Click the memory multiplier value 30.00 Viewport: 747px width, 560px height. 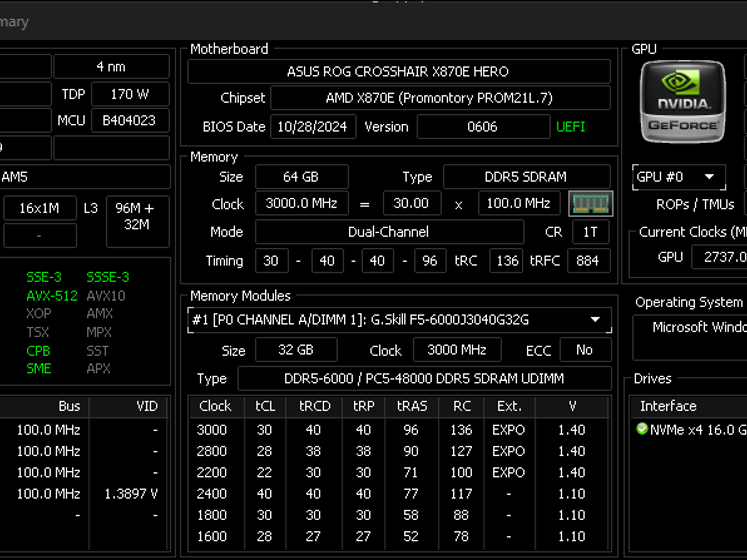click(411, 203)
